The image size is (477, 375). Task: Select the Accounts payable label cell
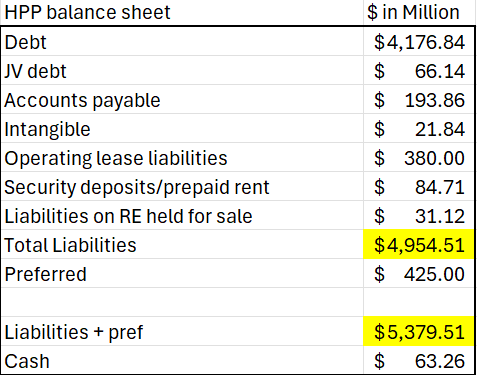click(x=182, y=99)
